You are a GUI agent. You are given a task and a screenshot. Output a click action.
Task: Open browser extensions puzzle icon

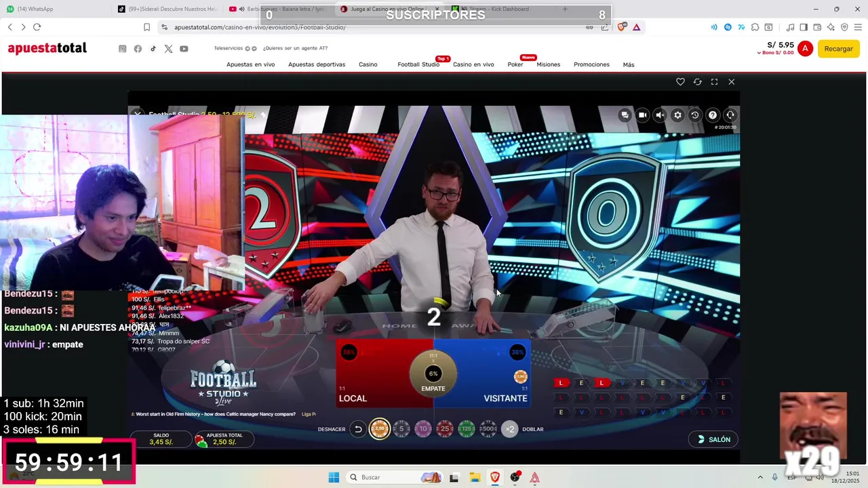click(x=755, y=27)
